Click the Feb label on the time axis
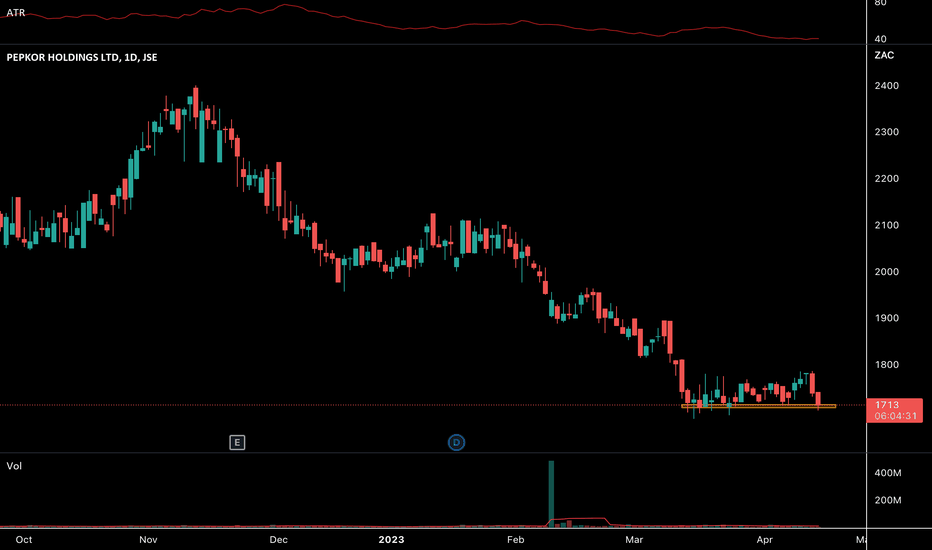 coord(515,540)
